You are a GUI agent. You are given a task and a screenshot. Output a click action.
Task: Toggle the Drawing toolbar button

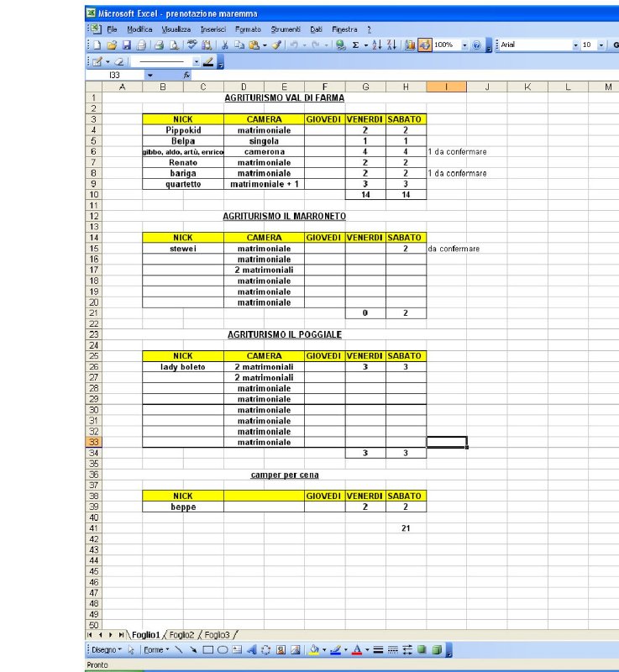(425, 45)
